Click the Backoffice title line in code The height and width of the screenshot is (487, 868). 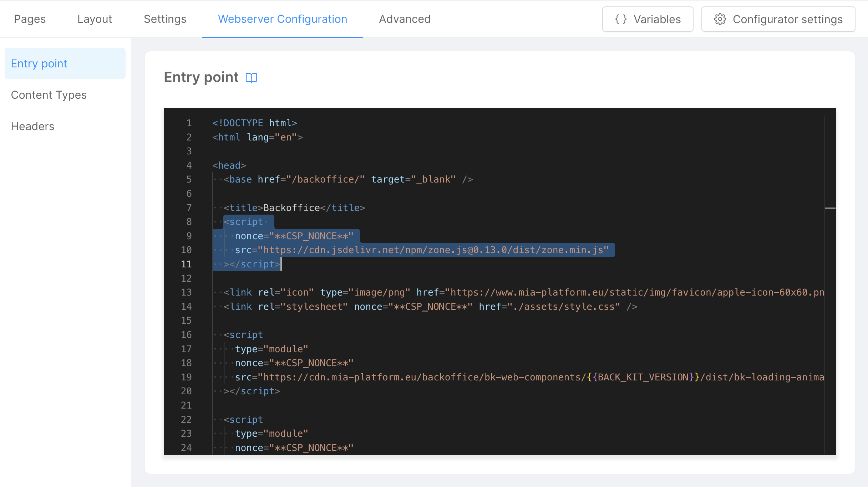click(x=288, y=207)
